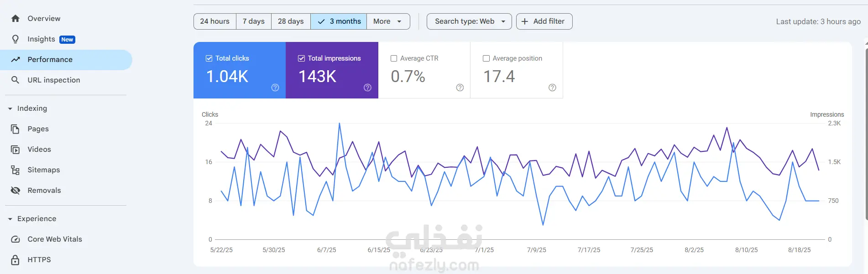Go to Performance report

(x=66, y=60)
